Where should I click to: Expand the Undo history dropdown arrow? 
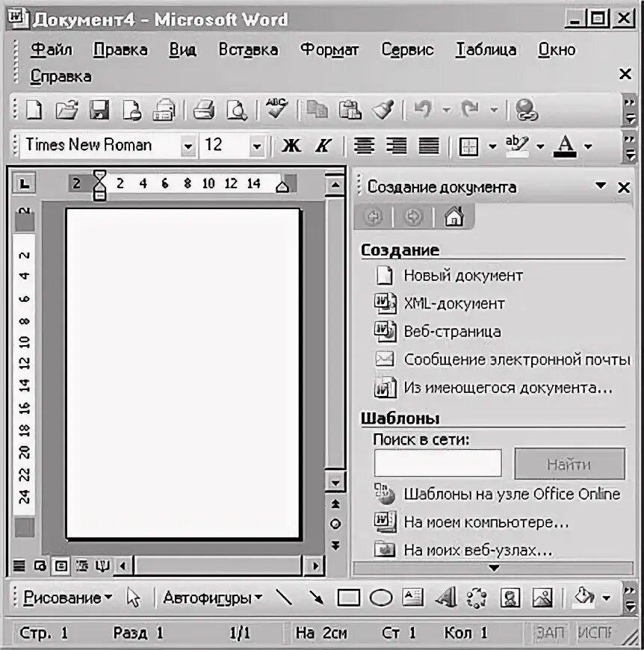446,111
